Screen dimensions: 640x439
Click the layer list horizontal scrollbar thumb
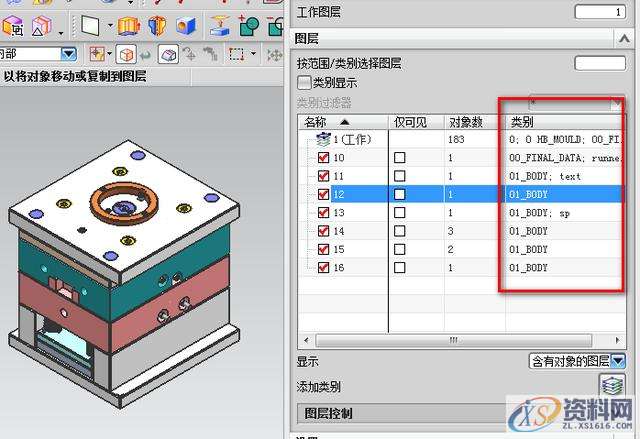(453, 340)
